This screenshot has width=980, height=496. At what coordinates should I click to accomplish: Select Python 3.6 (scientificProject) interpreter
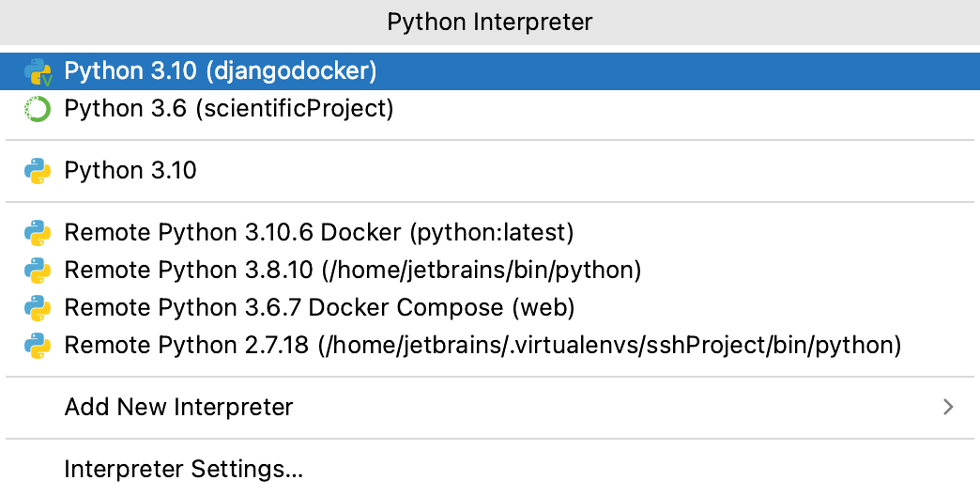coord(490,109)
